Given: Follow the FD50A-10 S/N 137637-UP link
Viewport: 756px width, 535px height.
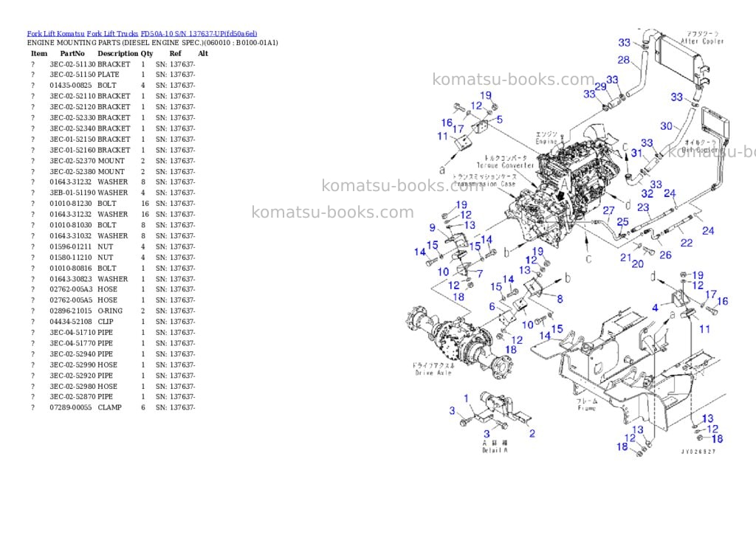Looking at the screenshot, I should coord(199,34).
